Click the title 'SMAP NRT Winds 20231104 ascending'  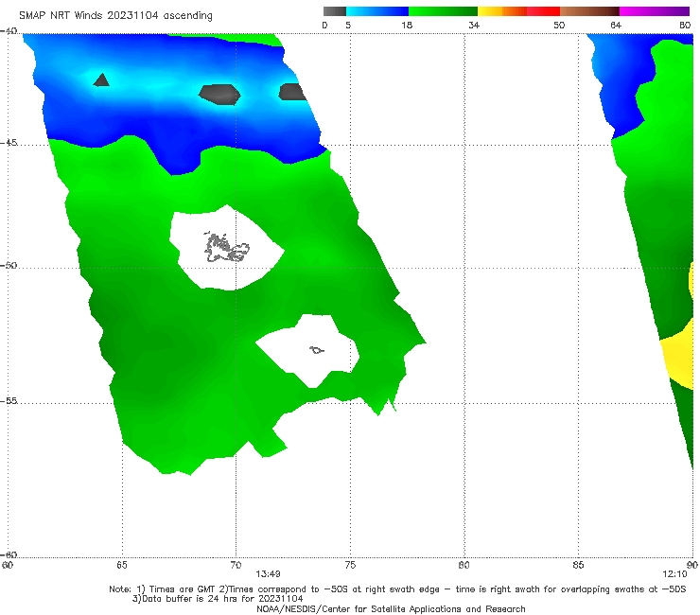(115, 16)
